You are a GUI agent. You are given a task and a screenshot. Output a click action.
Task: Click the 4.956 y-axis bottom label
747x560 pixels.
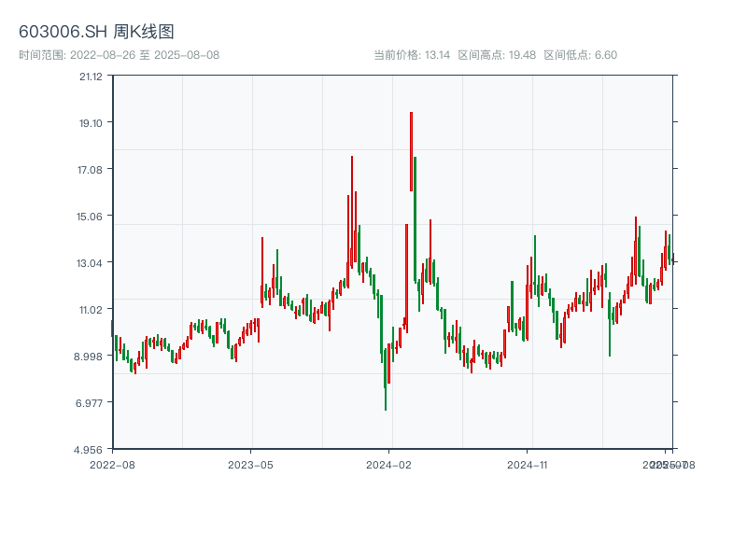coord(91,450)
